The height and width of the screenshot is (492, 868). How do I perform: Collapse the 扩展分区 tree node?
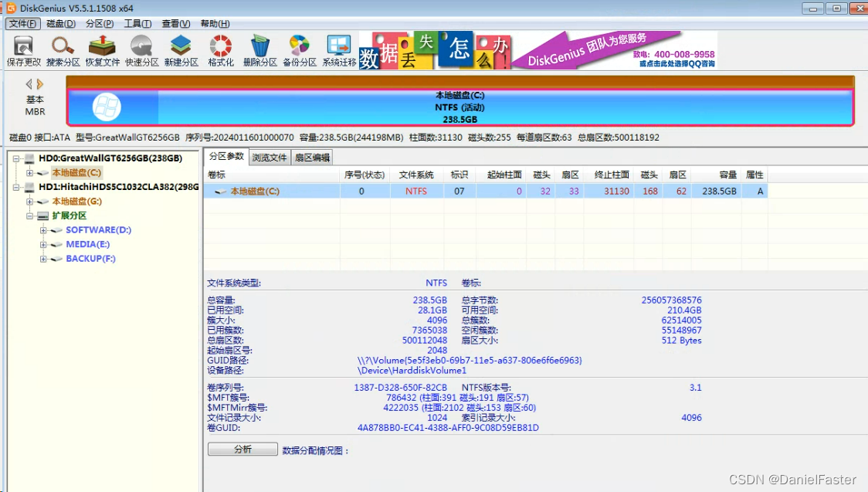coord(30,215)
